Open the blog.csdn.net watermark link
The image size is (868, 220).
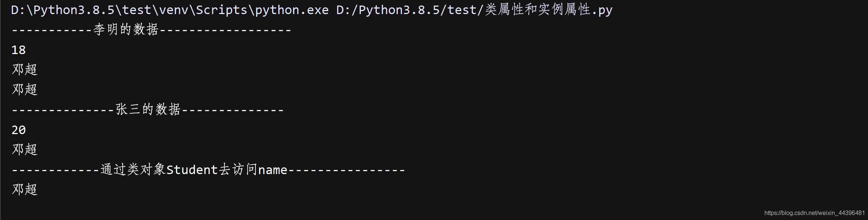[x=814, y=213]
